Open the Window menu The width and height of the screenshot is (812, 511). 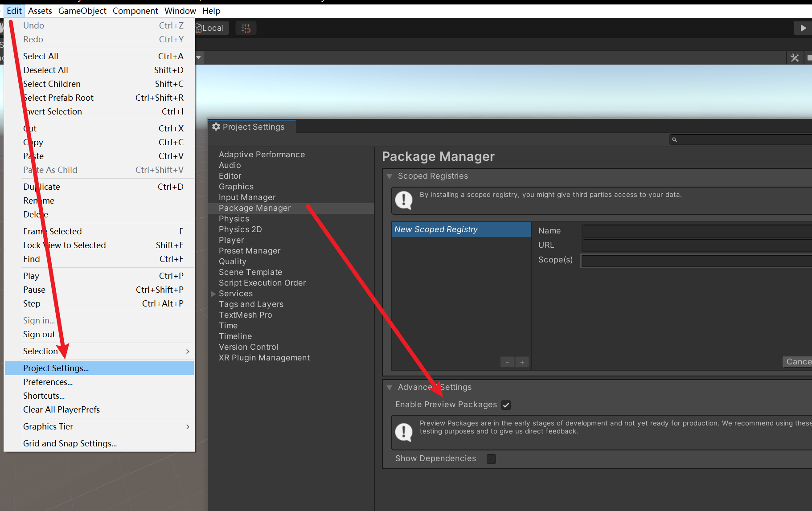coord(180,11)
